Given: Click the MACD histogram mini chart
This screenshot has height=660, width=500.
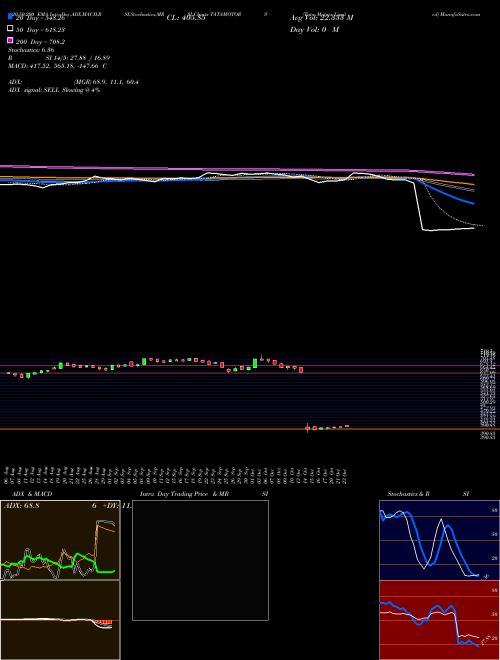Looking at the screenshot, I should (60, 620).
